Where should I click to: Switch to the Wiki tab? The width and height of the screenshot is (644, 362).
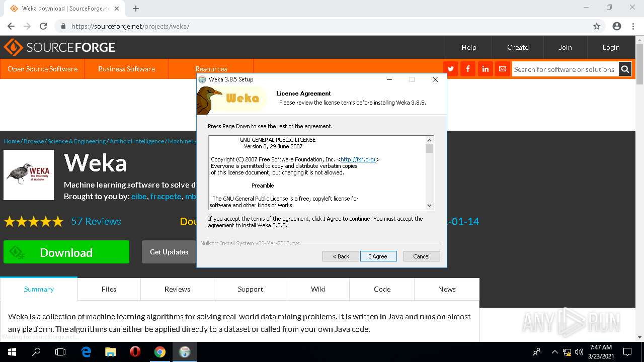pyautogui.click(x=318, y=289)
